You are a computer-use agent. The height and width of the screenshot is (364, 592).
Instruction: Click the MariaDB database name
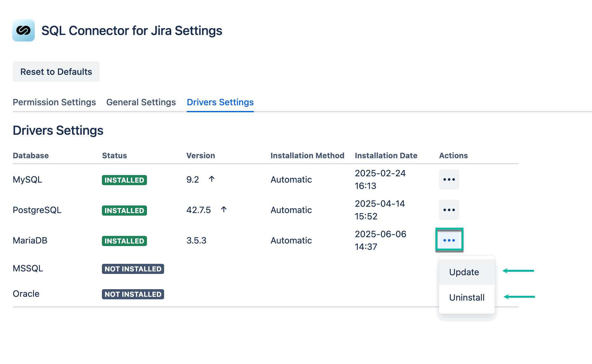30,240
